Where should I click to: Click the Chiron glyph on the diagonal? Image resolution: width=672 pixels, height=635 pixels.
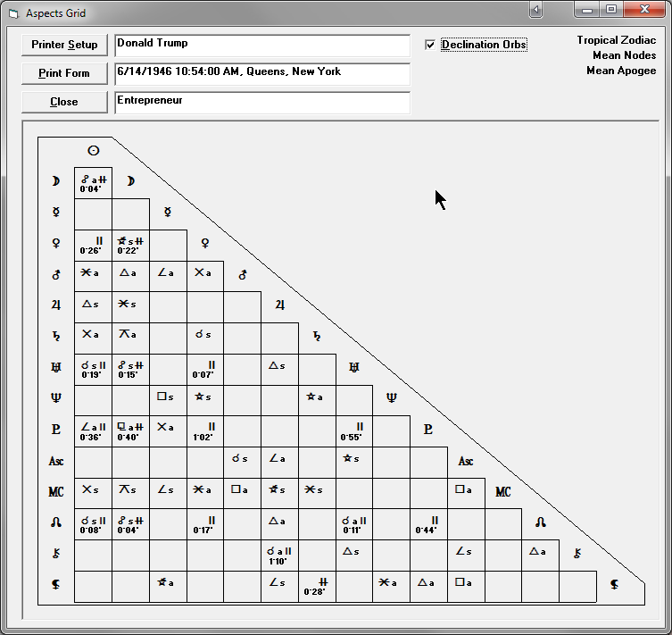point(578,553)
